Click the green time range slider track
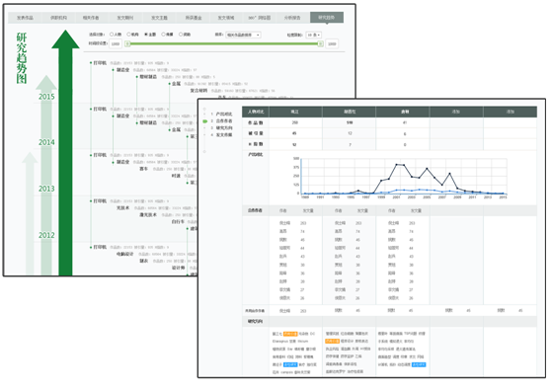Image resolution: width=551 pixels, height=392 pixels. [x=224, y=43]
